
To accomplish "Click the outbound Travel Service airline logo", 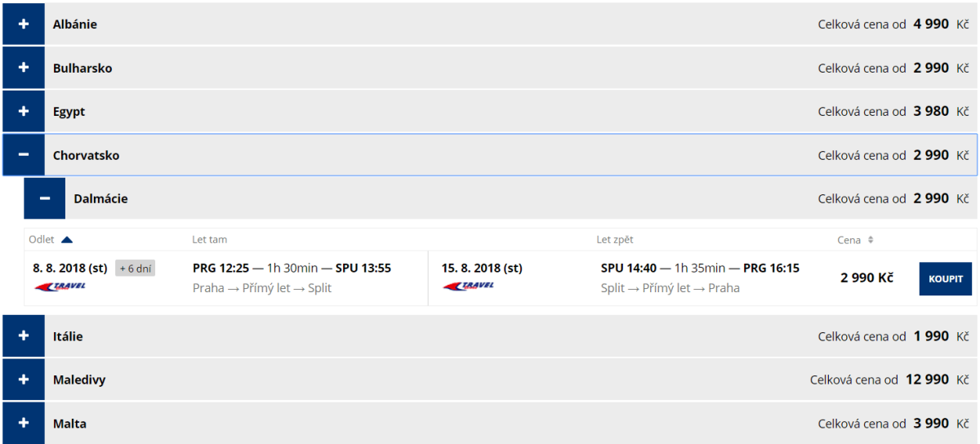I will (60, 286).
